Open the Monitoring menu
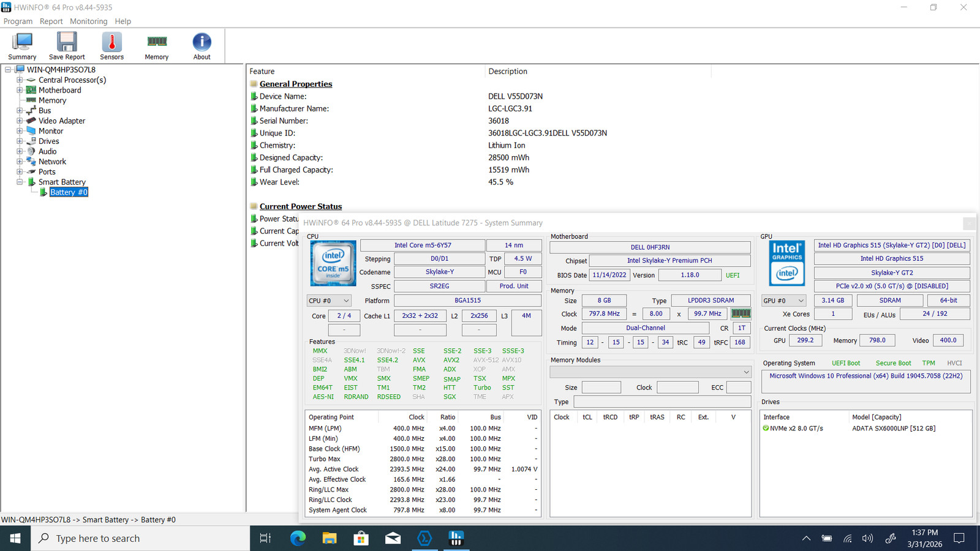The image size is (980, 551). (89, 21)
